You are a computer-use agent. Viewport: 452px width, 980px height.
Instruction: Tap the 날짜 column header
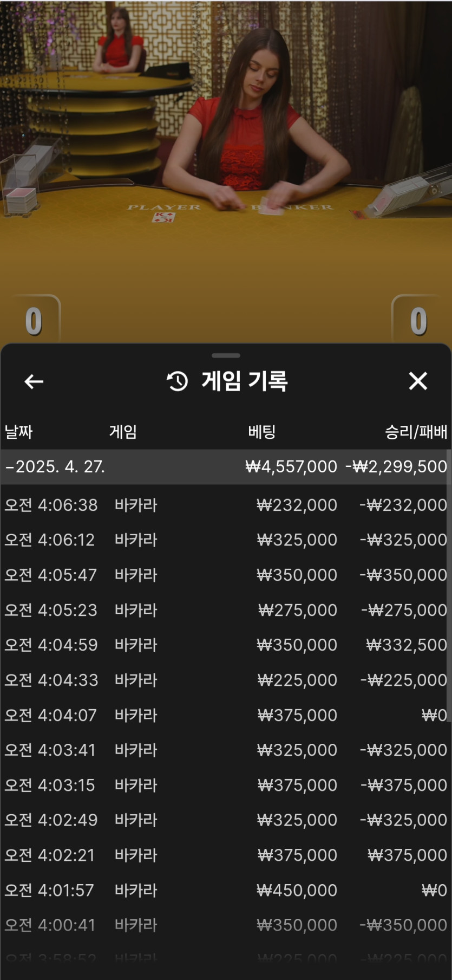pos(19,432)
